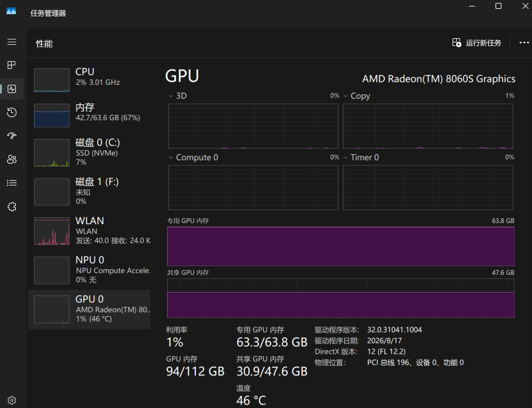Click the disk 0 mini graph

pos(52,152)
